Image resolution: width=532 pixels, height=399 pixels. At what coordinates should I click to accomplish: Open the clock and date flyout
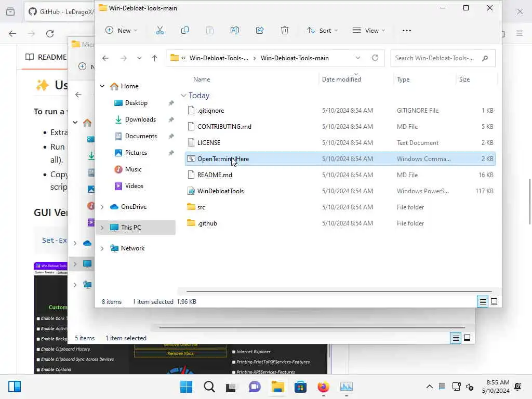(x=496, y=387)
